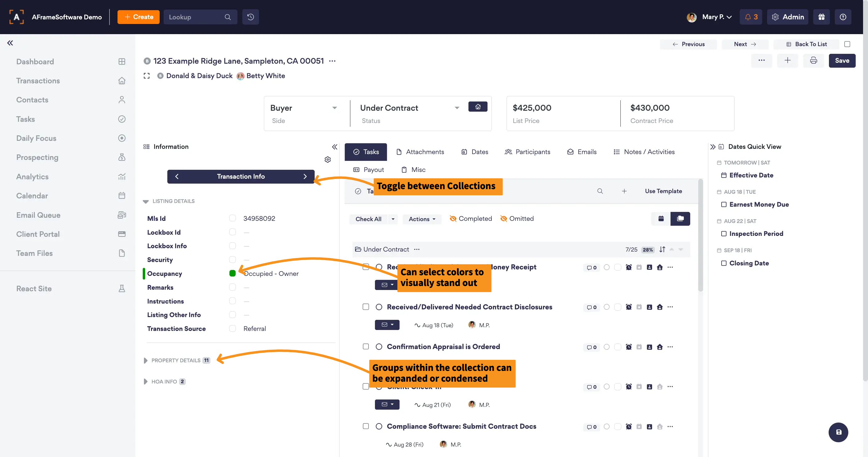Viewport: 868px width, 457px height.
Task: Click the plus icon next to print
Action: point(787,61)
